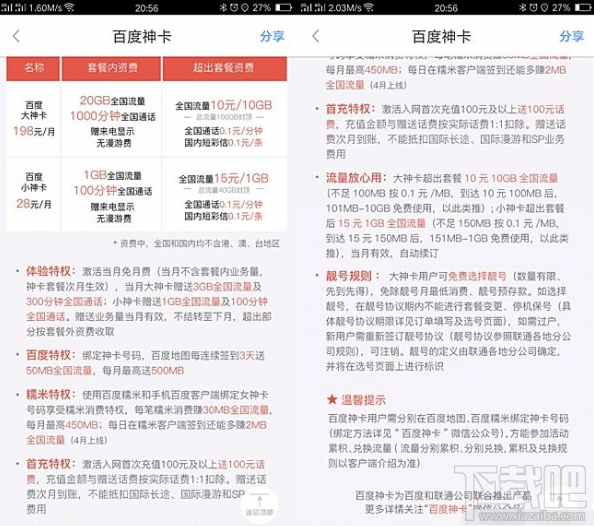Tap the Wi-Fi icon in left status bar
Screen dimensions: 594x526
click(69, 7)
